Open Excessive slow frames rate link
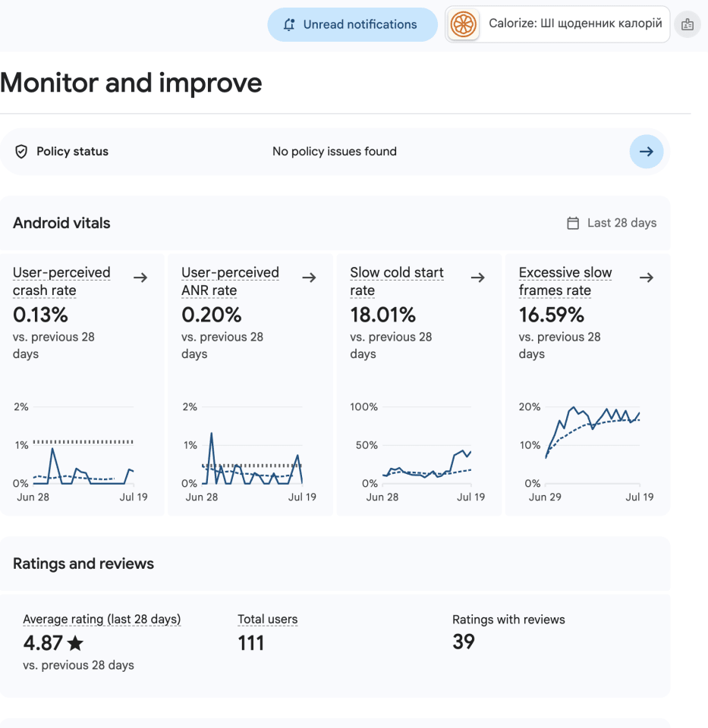Viewport: 708px width, 728px height. click(565, 281)
